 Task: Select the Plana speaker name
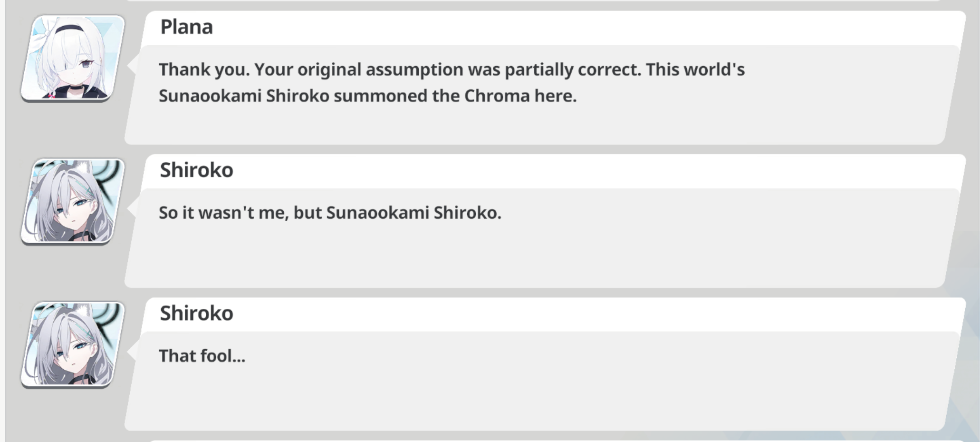click(186, 27)
